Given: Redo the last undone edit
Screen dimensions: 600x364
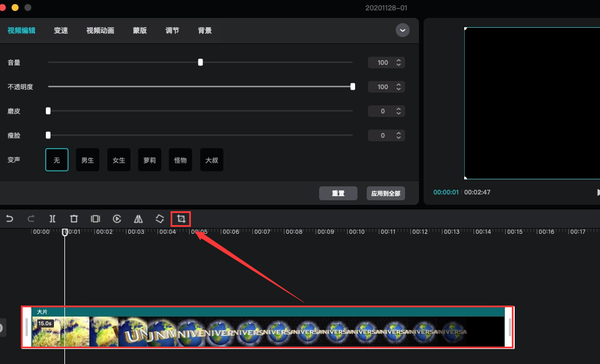Looking at the screenshot, I should [31, 219].
